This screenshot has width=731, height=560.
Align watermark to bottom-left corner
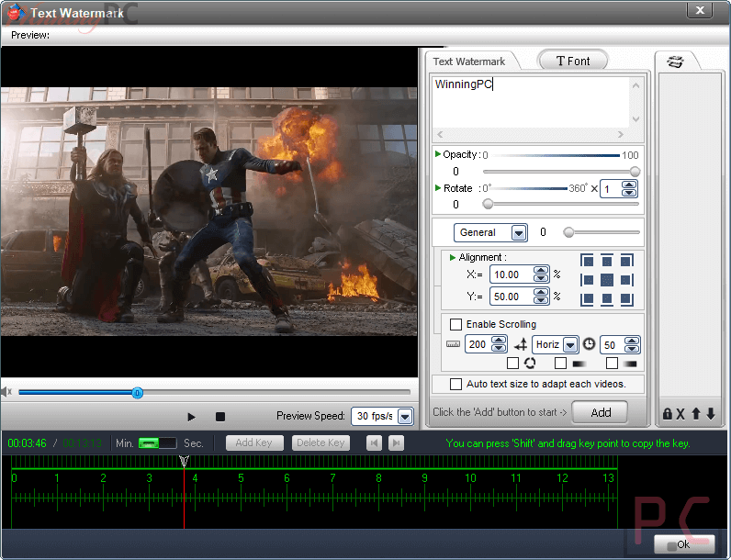587,299
